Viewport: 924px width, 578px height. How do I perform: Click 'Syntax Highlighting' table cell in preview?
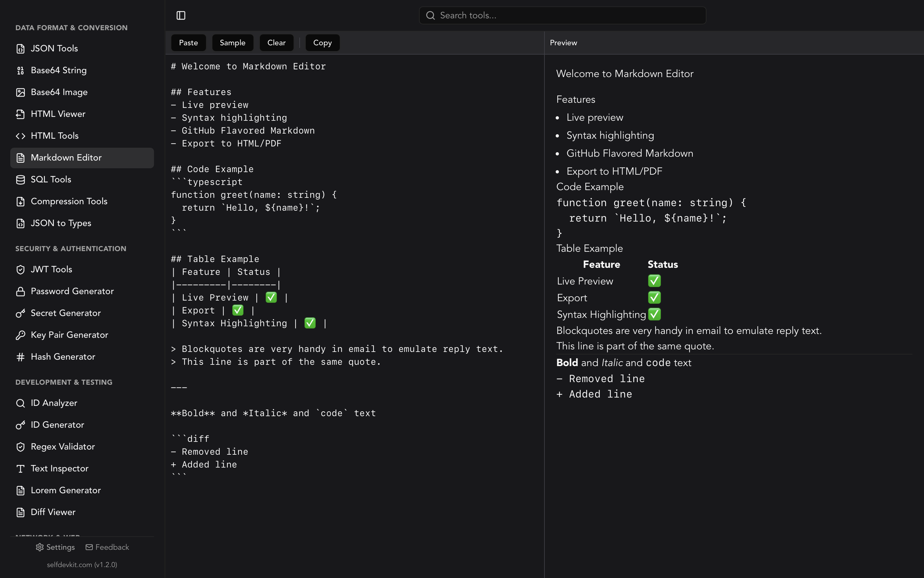[x=601, y=315]
